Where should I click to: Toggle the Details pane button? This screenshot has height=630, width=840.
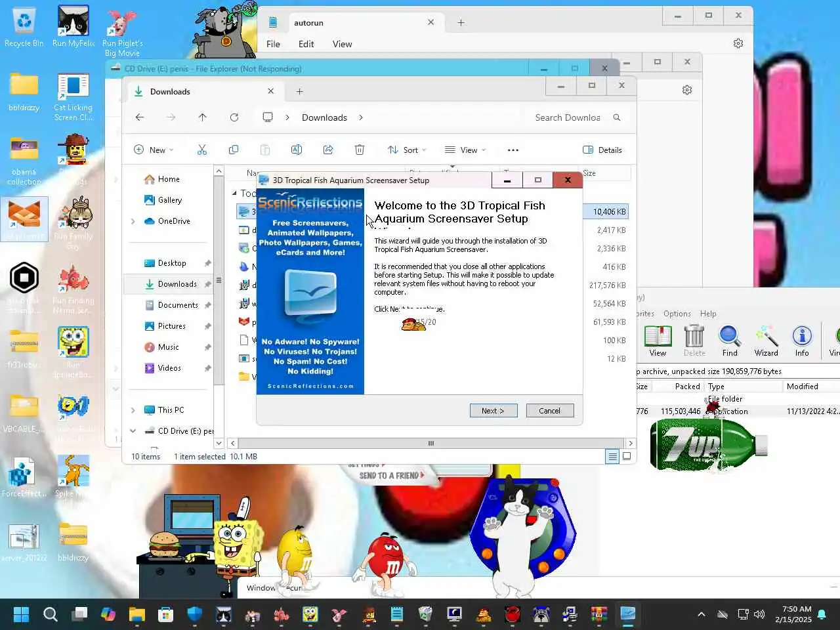[602, 150]
